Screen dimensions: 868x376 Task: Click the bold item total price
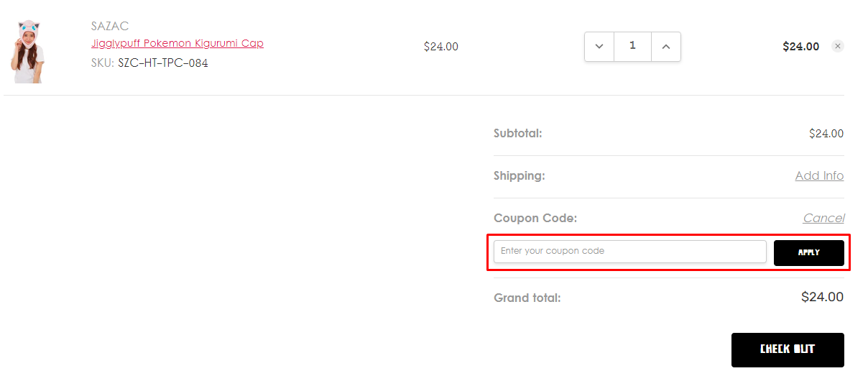coord(800,47)
